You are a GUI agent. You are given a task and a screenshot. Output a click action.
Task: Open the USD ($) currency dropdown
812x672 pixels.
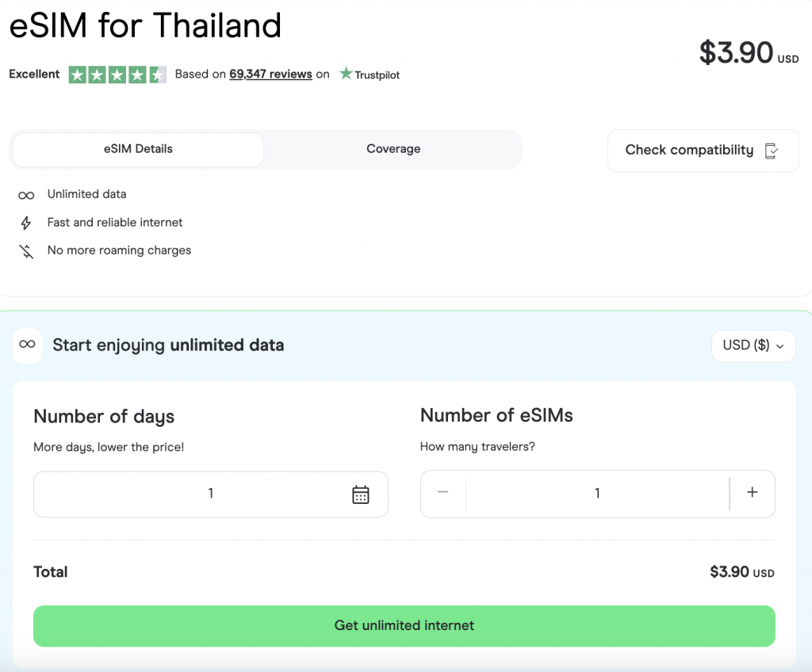coord(753,346)
